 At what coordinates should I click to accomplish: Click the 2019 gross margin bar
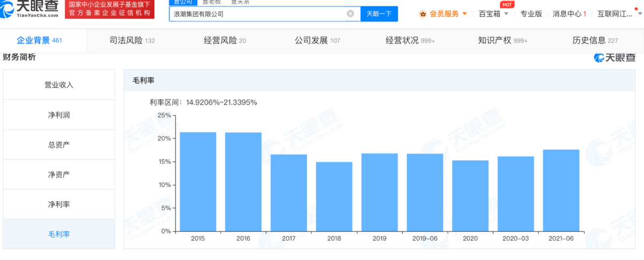[x=379, y=192]
